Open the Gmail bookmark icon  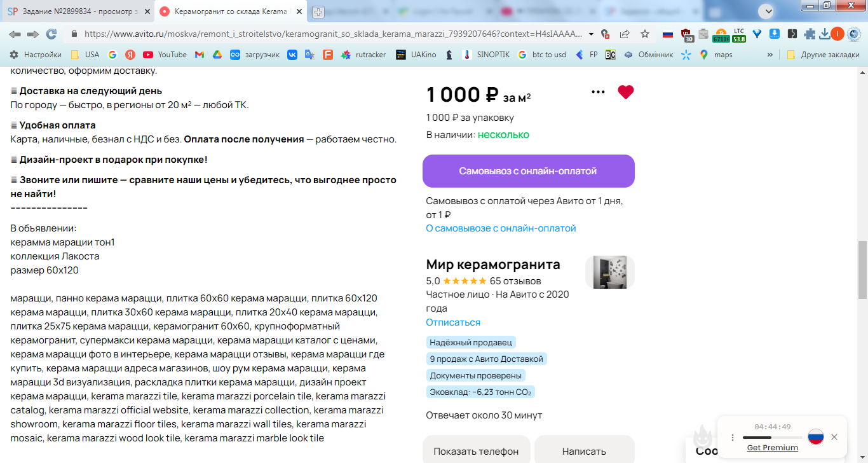pos(199,55)
